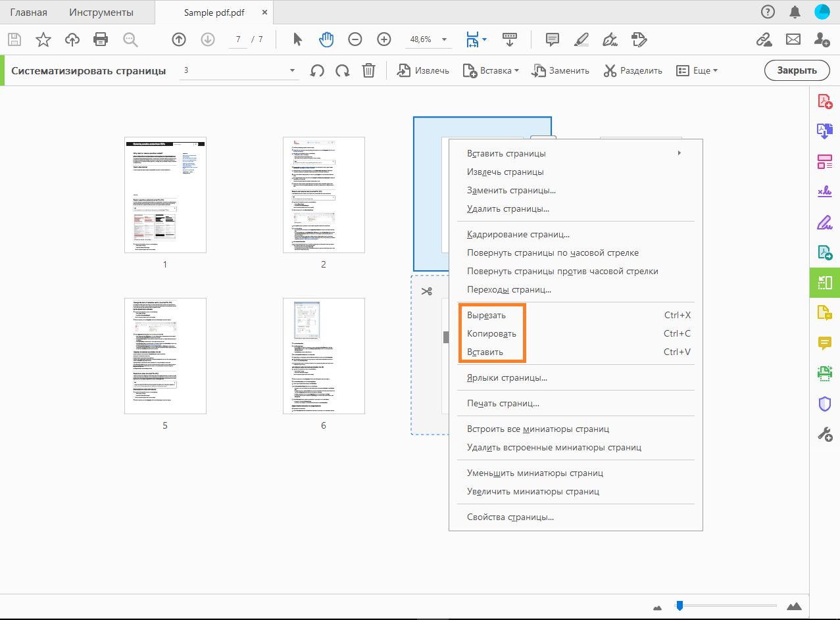The width and height of the screenshot is (840, 620).
Task: Select page 1 thumbnail
Action: click(x=165, y=195)
